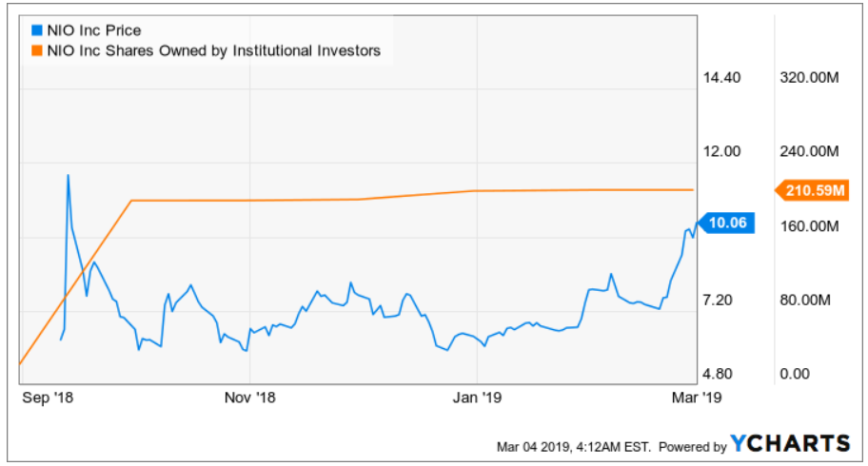The width and height of the screenshot is (868, 466).
Task: Click the orange institutional shares legend swatch
Action: pos(35,50)
